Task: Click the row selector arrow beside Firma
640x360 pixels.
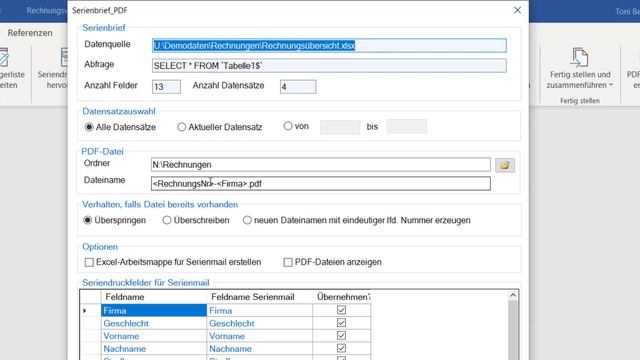Action: point(84,311)
